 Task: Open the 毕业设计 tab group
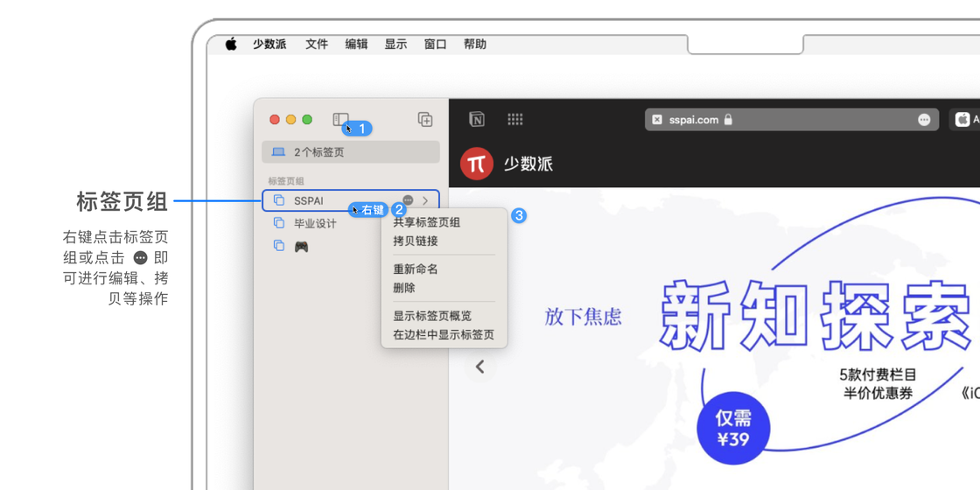pos(315,223)
